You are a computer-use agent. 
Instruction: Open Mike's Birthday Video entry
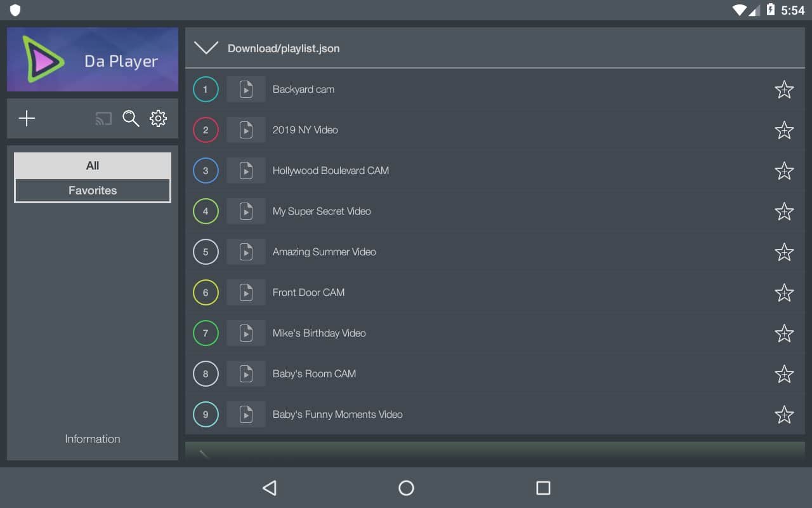click(319, 333)
